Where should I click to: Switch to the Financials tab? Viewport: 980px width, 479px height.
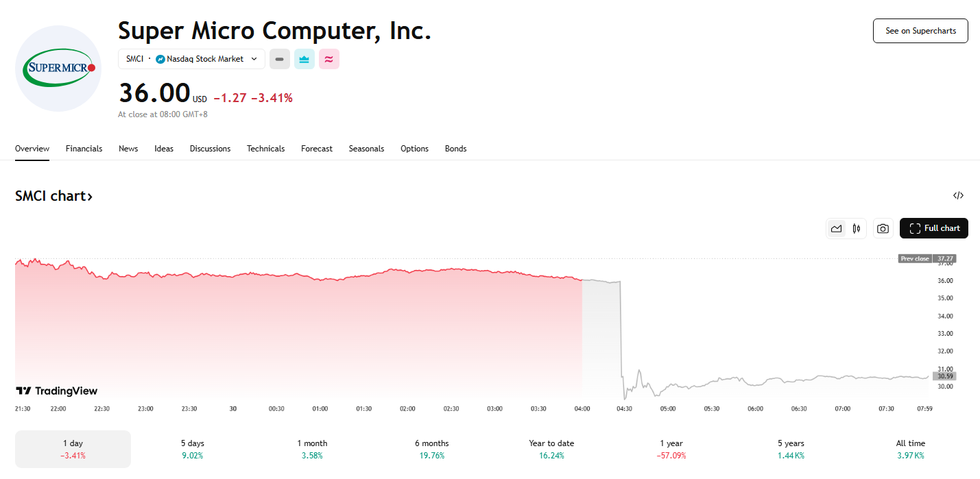click(x=84, y=149)
